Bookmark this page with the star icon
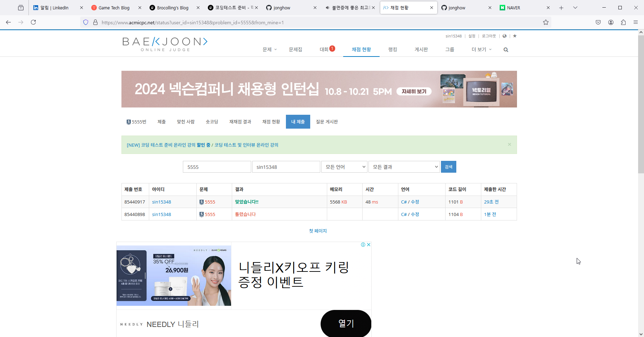Image resolution: width=644 pixels, height=337 pixels. click(x=545, y=23)
